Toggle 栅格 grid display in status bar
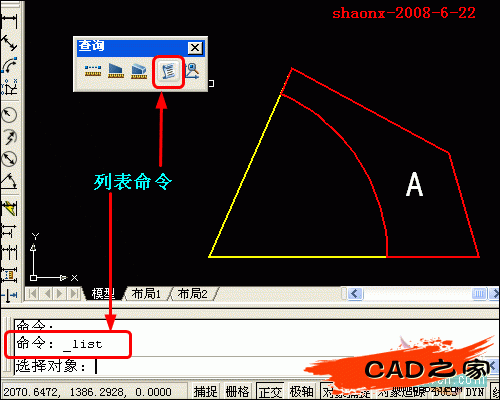Screen dimensions: 500x400 point(237,391)
